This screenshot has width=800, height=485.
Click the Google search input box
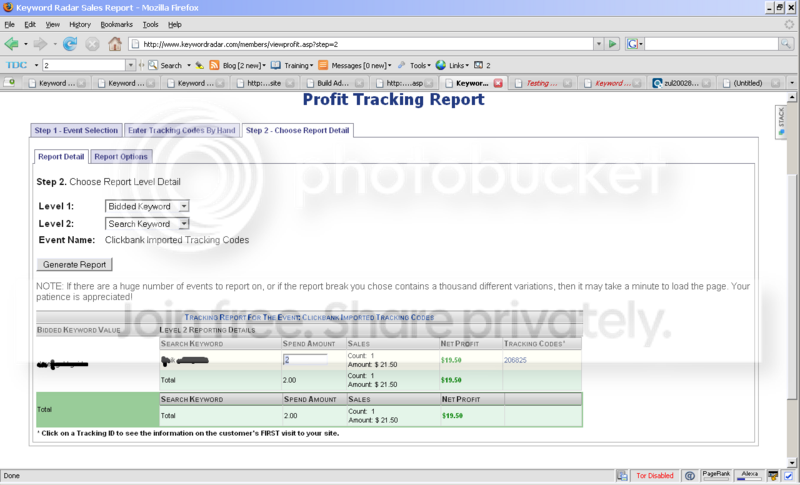tap(712, 44)
